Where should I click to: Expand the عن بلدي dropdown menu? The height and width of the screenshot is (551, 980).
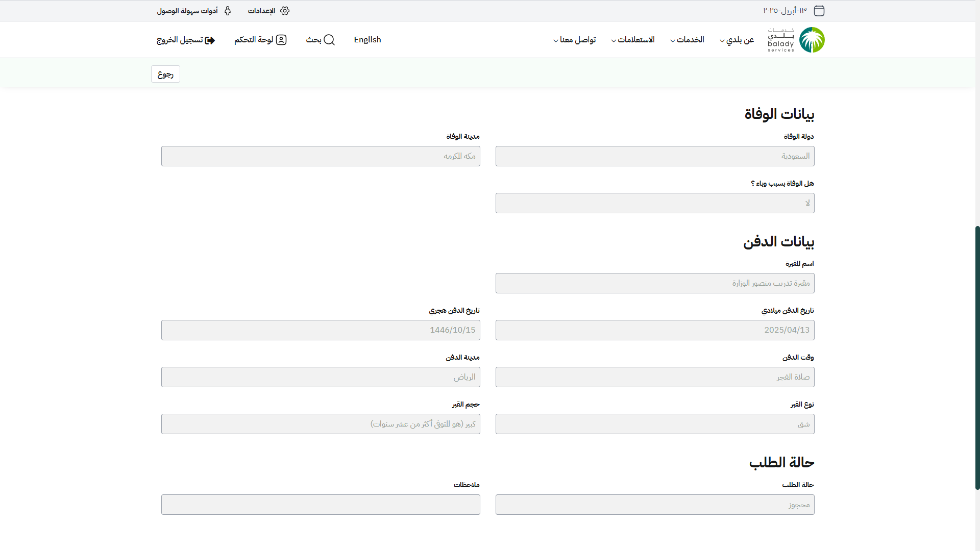pyautogui.click(x=737, y=40)
